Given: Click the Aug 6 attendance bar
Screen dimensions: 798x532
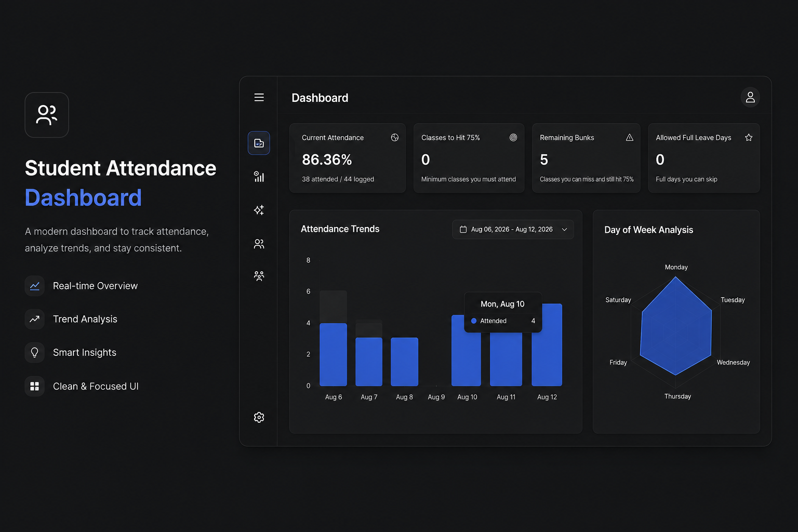Looking at the screenshot, I should pyautogui.click(x=333, y=354).
